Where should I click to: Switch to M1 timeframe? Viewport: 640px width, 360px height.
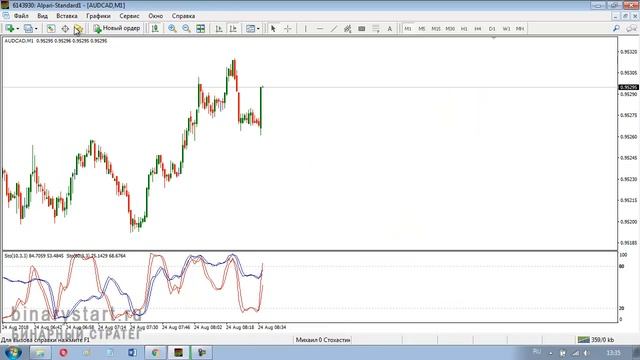408,29
